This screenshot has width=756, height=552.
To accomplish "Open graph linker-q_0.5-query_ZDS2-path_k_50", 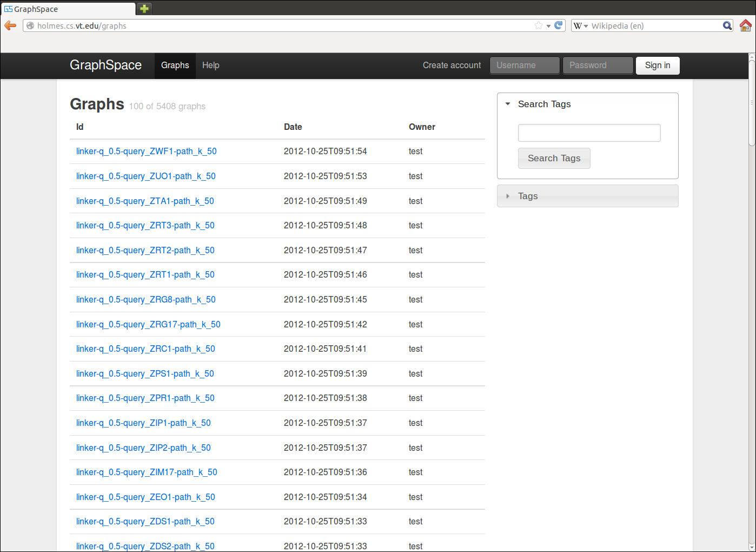I will [145, 547].
